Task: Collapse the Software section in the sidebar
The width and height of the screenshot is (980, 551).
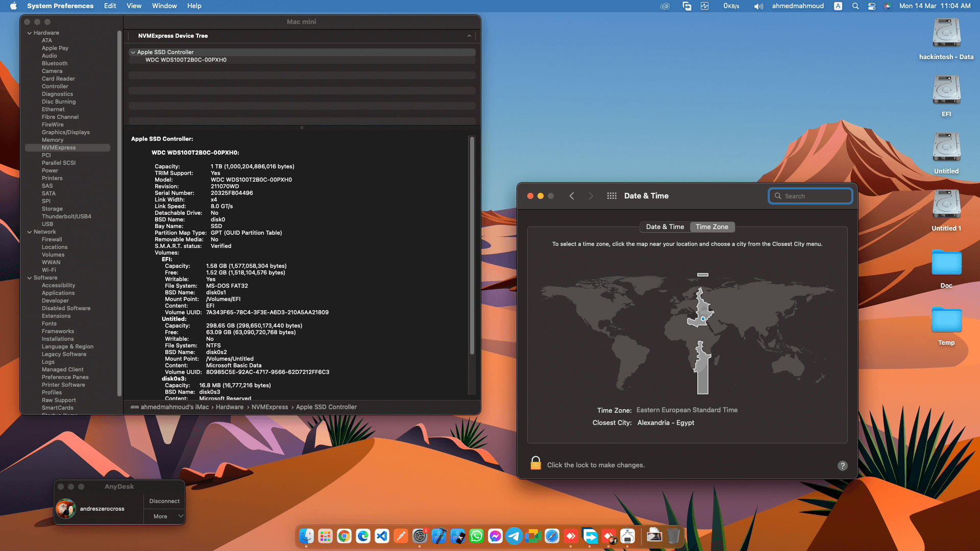Action: pyautogui.click(x=30, y=278)
